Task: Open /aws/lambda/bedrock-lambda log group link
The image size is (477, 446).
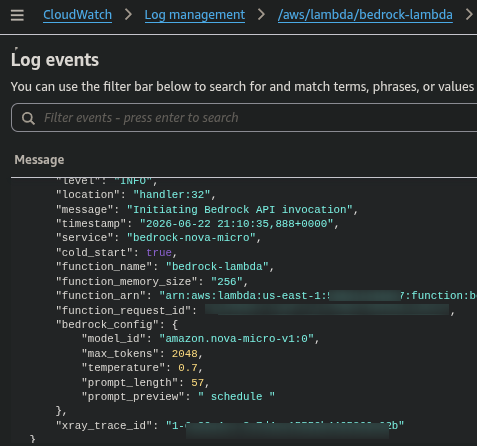Action: tap(365, 15)
